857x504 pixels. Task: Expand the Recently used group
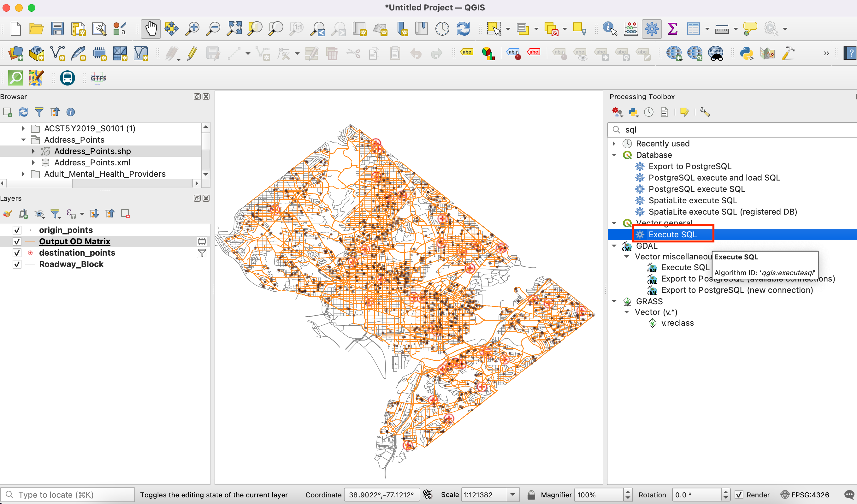(614, 144)
